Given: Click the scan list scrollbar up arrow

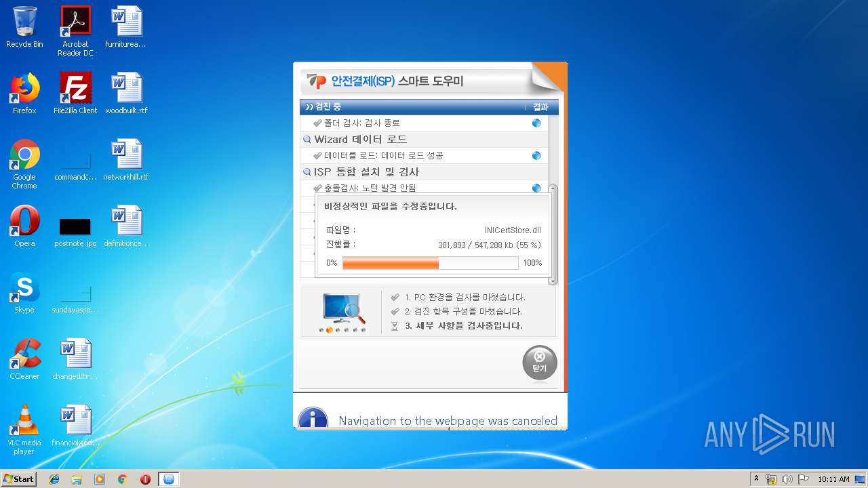Looking at the screenshot, I should [x=553, y=188].
